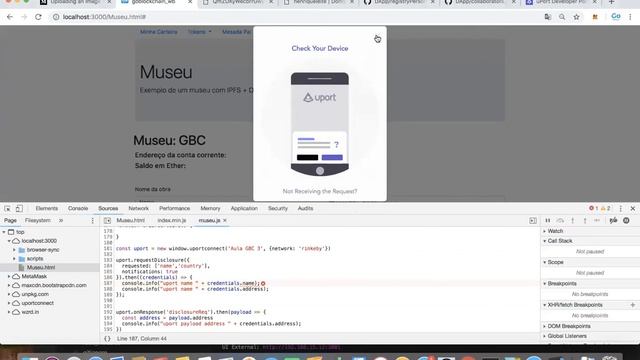Open the Application tab
The width and height of the screenshot is (640, 360).
click(x=244, y=209)
